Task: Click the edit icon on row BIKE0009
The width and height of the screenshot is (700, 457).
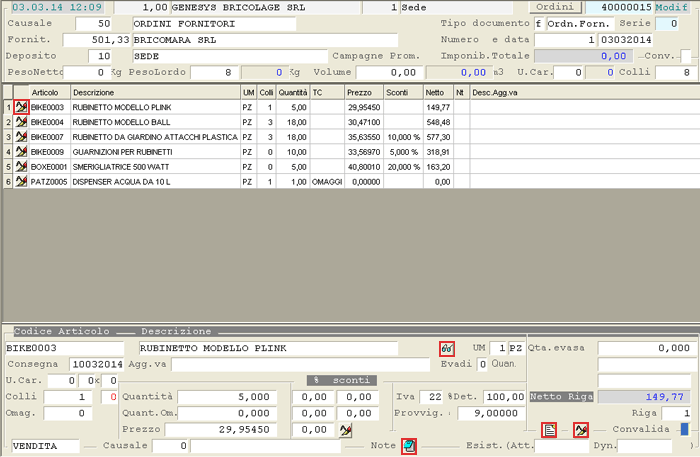Action: [x=21, y=152]
